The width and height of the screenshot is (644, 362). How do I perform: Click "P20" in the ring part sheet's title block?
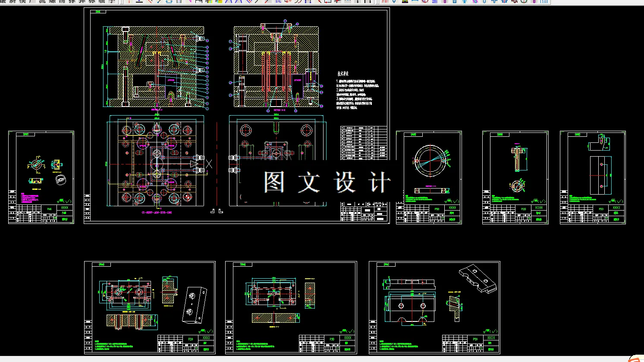(x=437, y=209)
